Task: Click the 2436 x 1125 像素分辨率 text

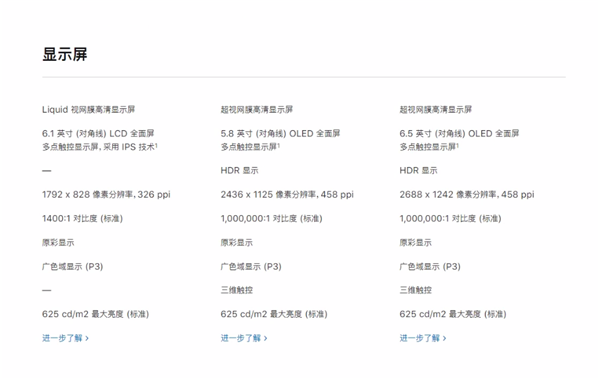Action: 268,195
